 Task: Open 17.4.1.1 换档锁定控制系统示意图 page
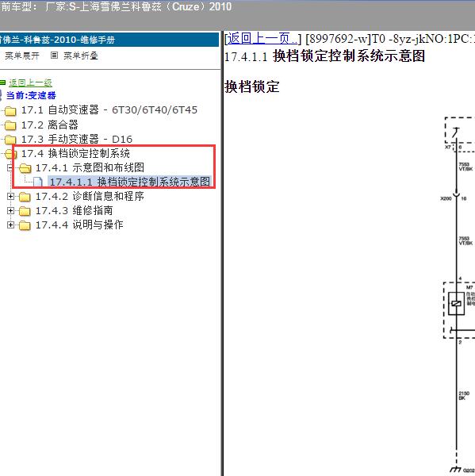[129, 182]
